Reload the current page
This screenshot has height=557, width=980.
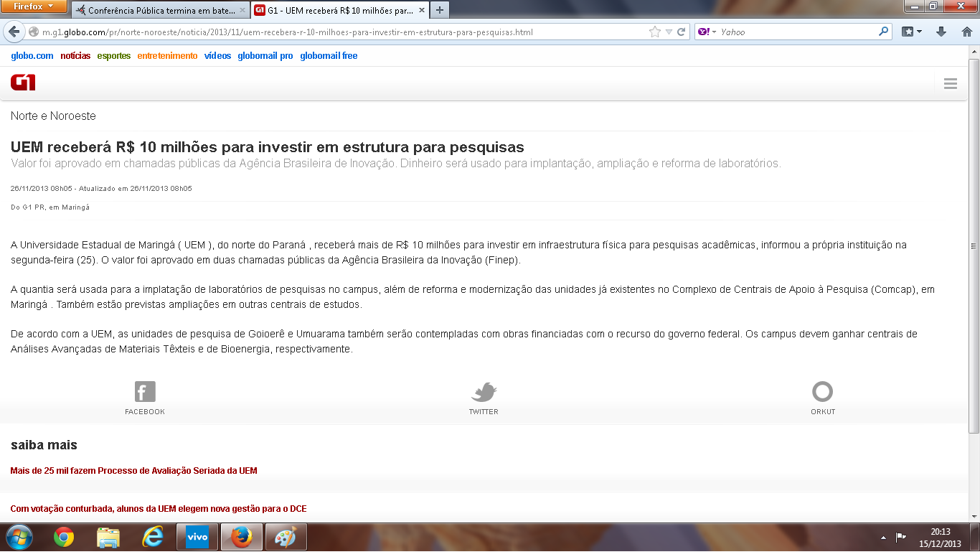tap(681, 32)
